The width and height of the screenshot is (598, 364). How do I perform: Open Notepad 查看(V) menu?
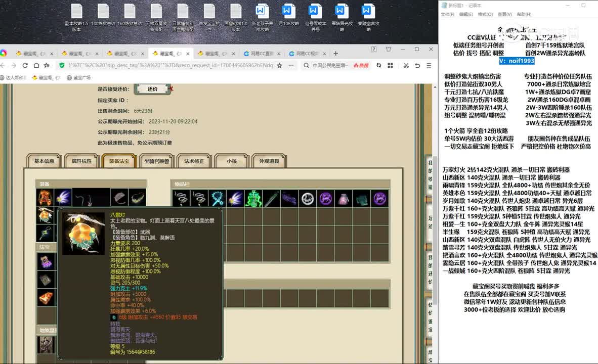tap(504, 14)
